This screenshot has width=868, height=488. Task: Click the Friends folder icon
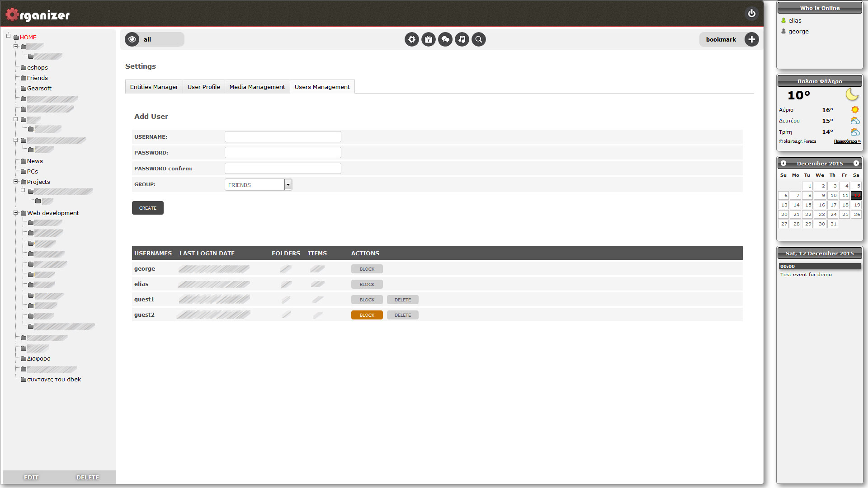click(x=24, y=78)
